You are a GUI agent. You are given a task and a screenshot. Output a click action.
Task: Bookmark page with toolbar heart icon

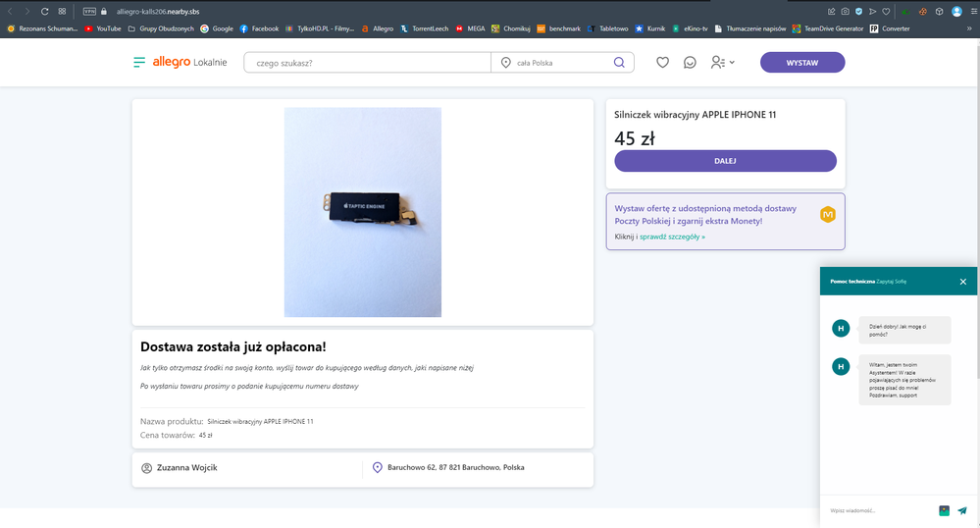[886, 11]
